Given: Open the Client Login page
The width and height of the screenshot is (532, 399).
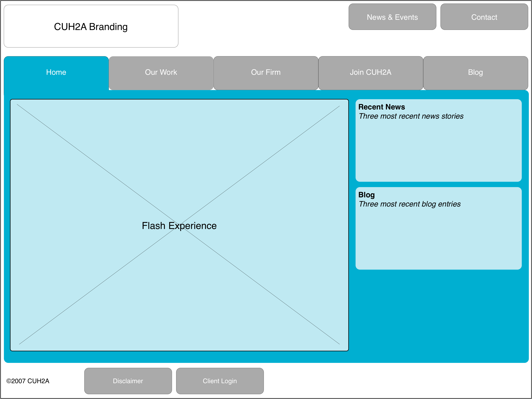Looking at the screenshot, I should coord(220,381).
